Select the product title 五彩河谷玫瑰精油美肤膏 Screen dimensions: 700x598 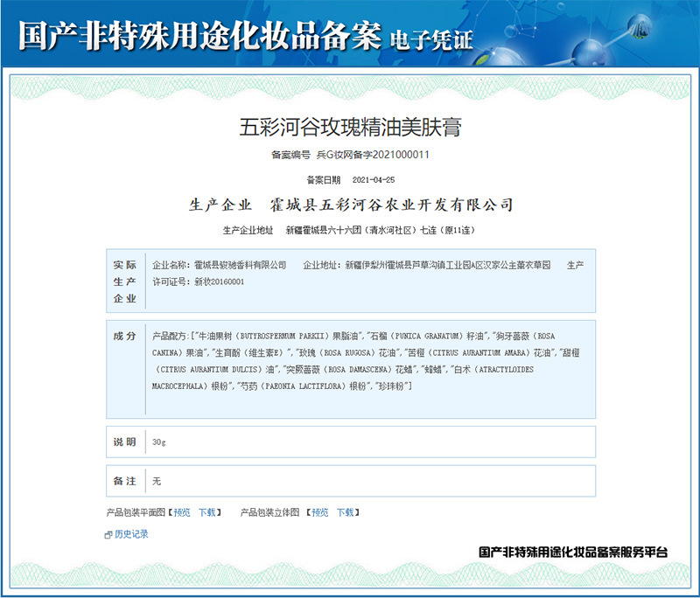pyautogui.click(x=351, y=127)
